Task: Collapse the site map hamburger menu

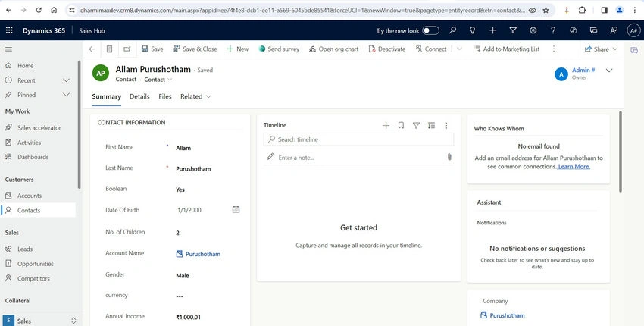Action: pos(8,49)
